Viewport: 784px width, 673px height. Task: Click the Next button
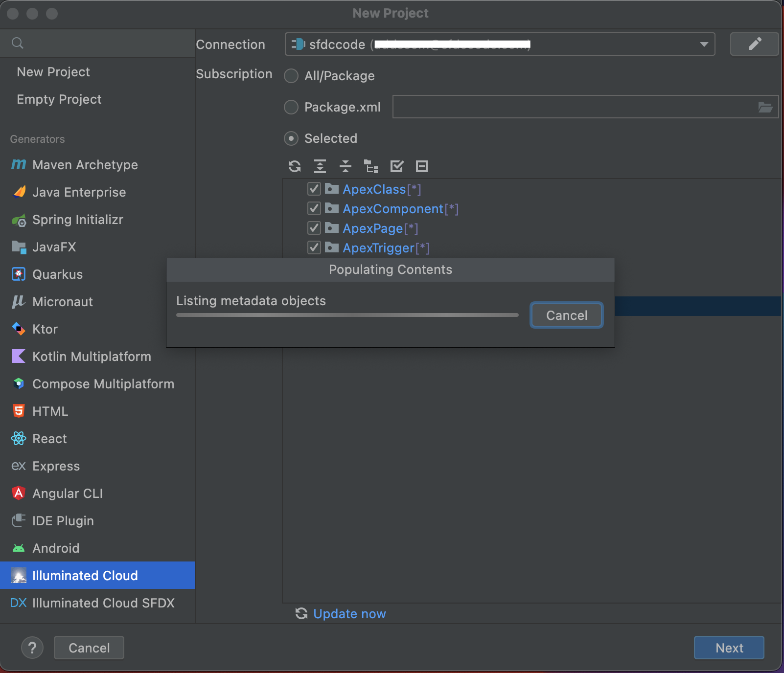(x=729, y=648)
